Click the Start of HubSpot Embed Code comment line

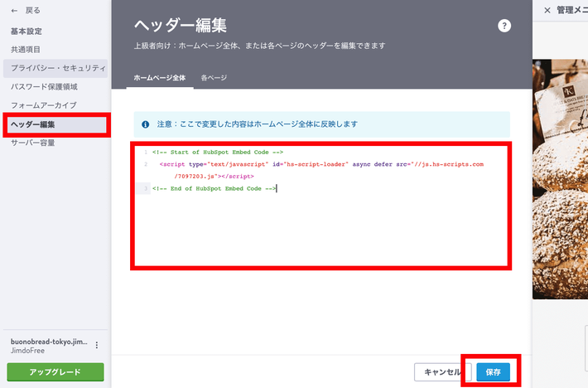(x=218, y=153)
